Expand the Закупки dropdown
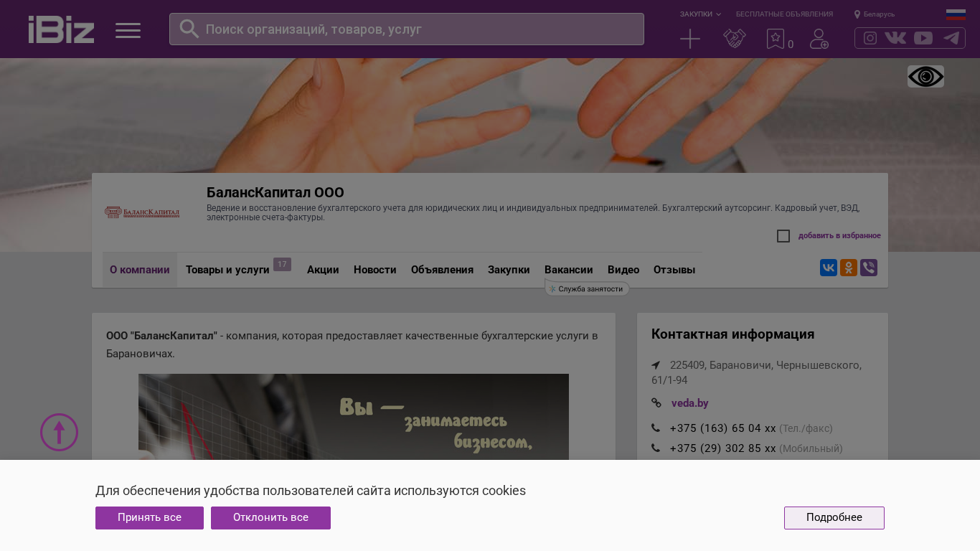 click(700, 14)
